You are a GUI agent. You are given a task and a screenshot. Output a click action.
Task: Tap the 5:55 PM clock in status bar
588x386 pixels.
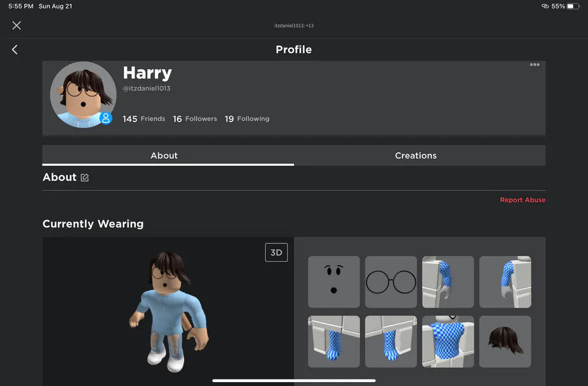(x=21, y=7)
